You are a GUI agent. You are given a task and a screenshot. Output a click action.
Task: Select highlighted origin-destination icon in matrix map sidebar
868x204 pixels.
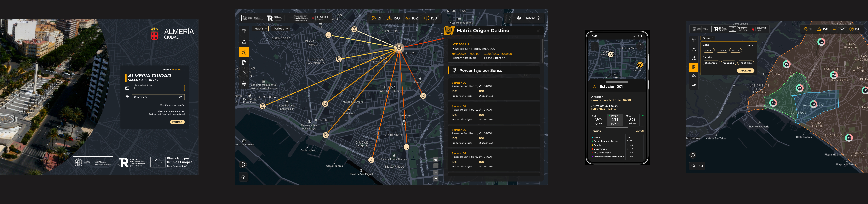(x=244, y=52)
